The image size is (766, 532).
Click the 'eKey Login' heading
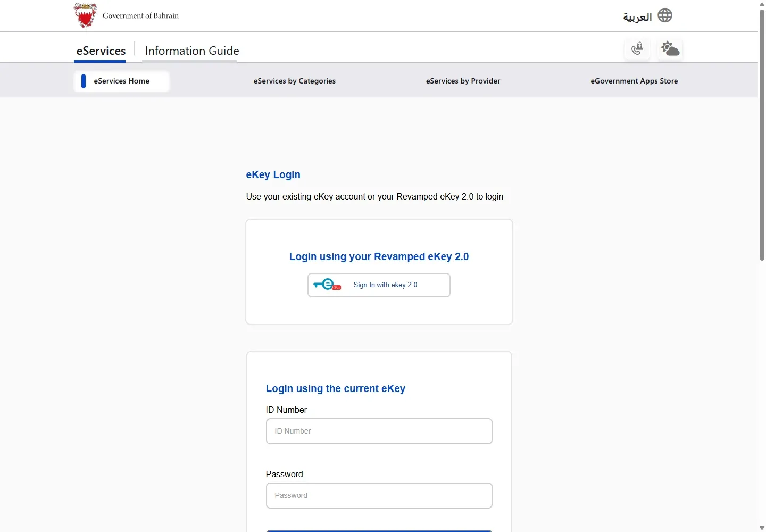[x=273, y=174]
